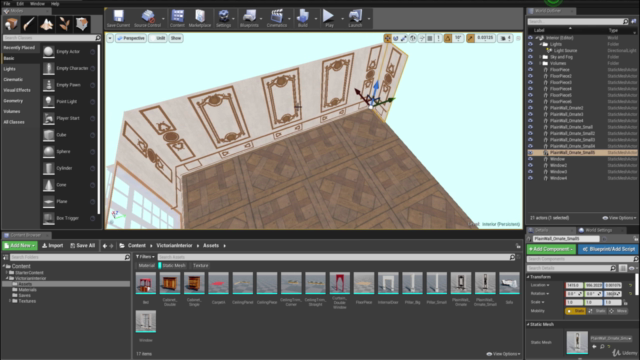
Task: Select the translate gizmo tool in viewport
Action: pos(387,38)
